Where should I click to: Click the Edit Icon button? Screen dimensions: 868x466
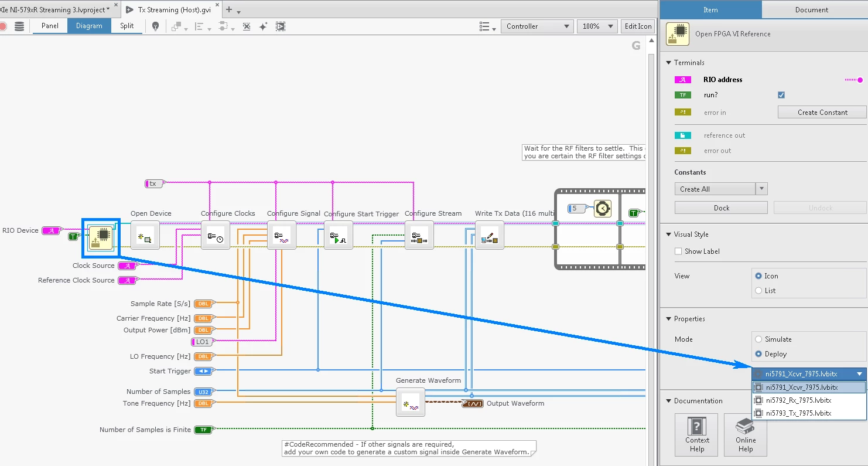click(638, 26)
